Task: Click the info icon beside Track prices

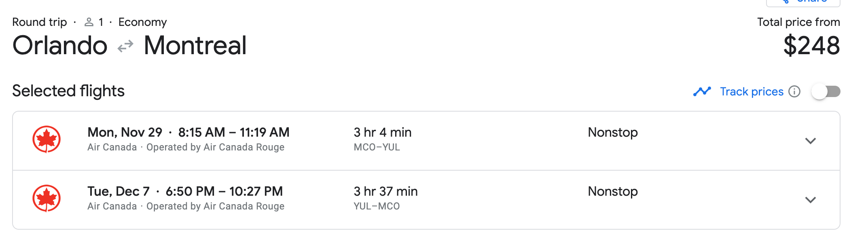Action: 794,92
